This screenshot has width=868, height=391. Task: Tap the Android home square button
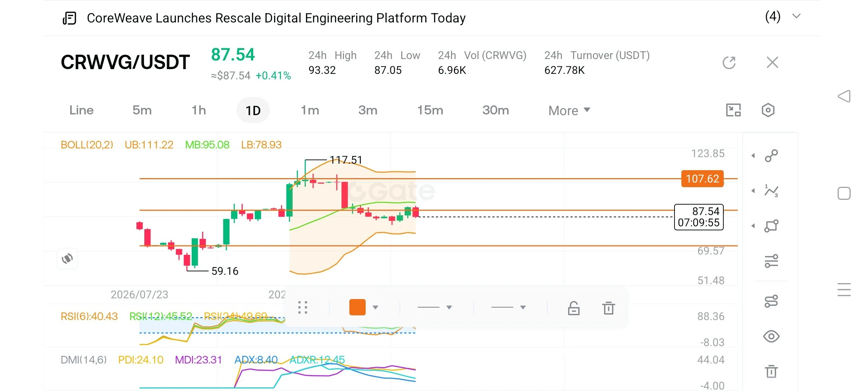point(844,193)
